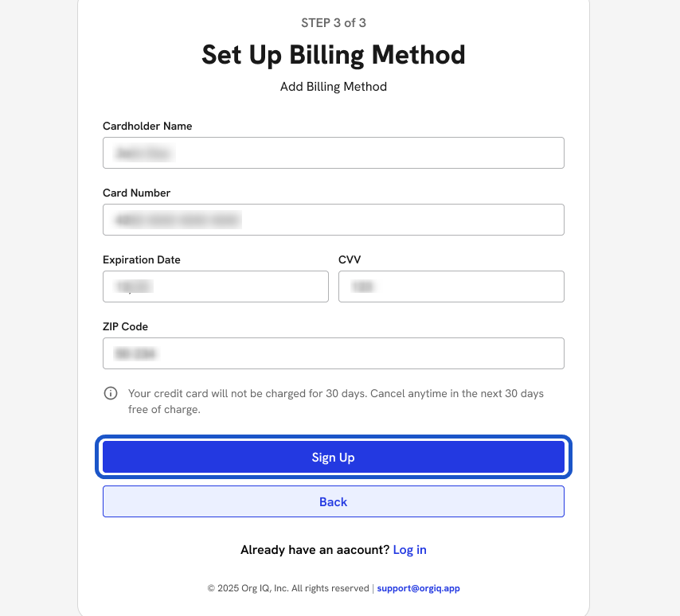Click the Set Up Billing Method heading
This screenshot has width=680, height=616.
(334, 55)
